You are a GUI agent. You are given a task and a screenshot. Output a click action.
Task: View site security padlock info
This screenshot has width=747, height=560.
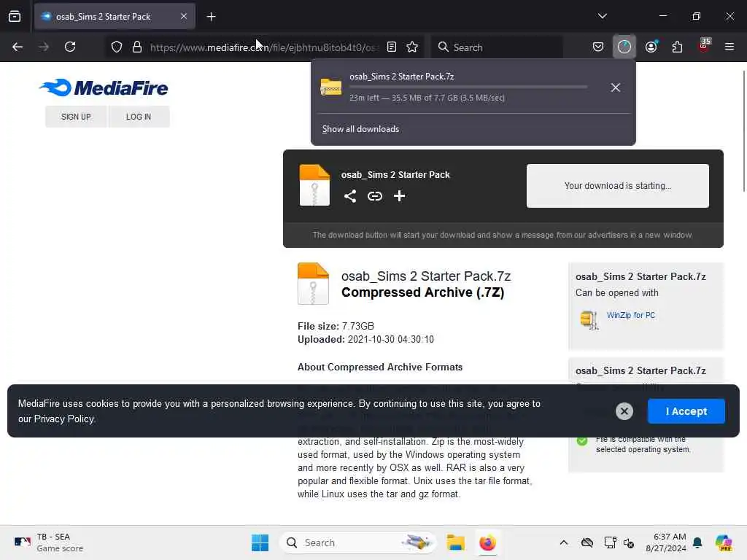click(x=137, y=47)
